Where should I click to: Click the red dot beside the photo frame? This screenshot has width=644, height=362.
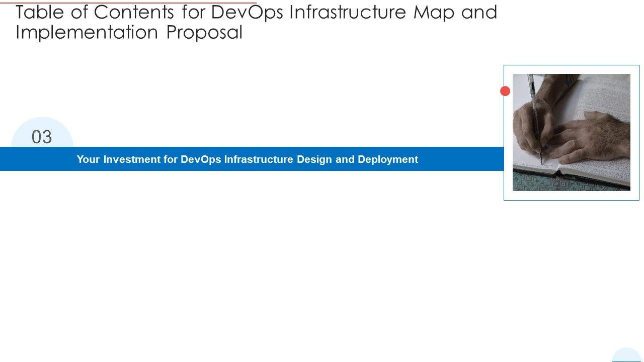click(x=505, y=91)
